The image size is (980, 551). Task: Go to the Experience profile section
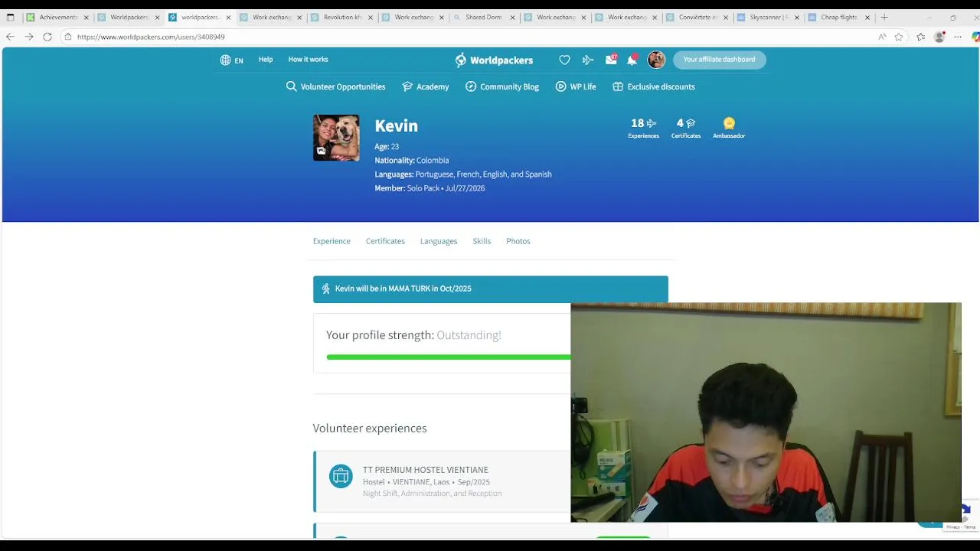coord(332,241)
